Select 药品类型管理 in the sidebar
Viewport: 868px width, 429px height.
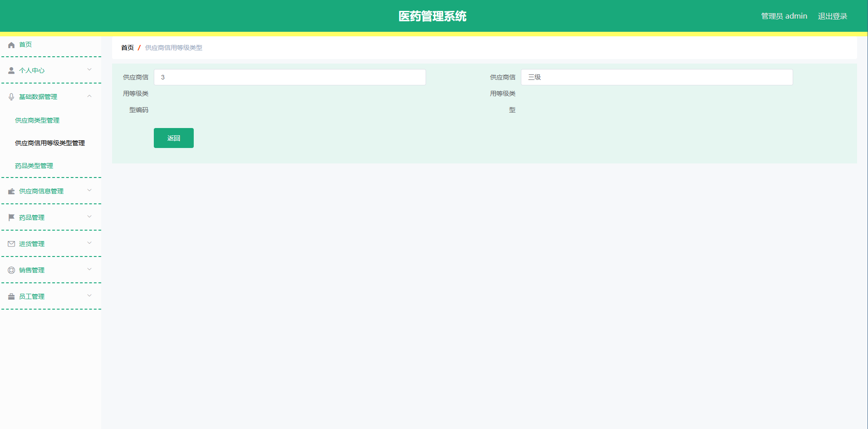(x=34, y=166)
